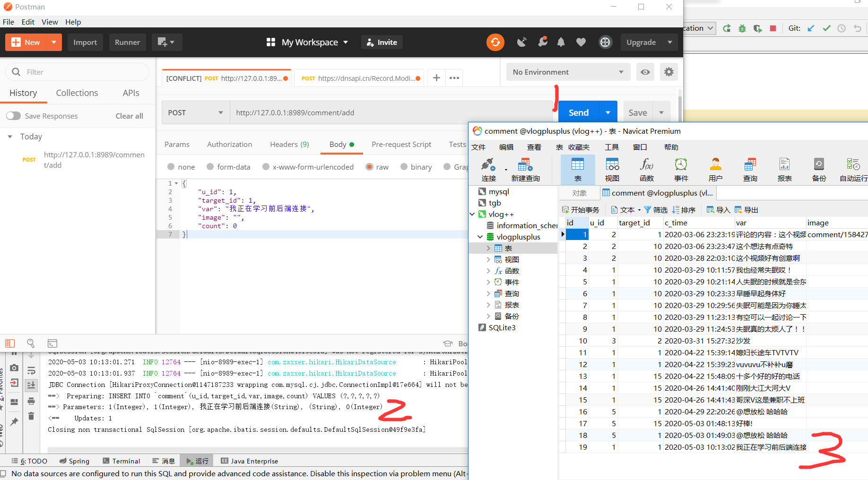
Task: Collapse the Today history group
Action: 10,137
